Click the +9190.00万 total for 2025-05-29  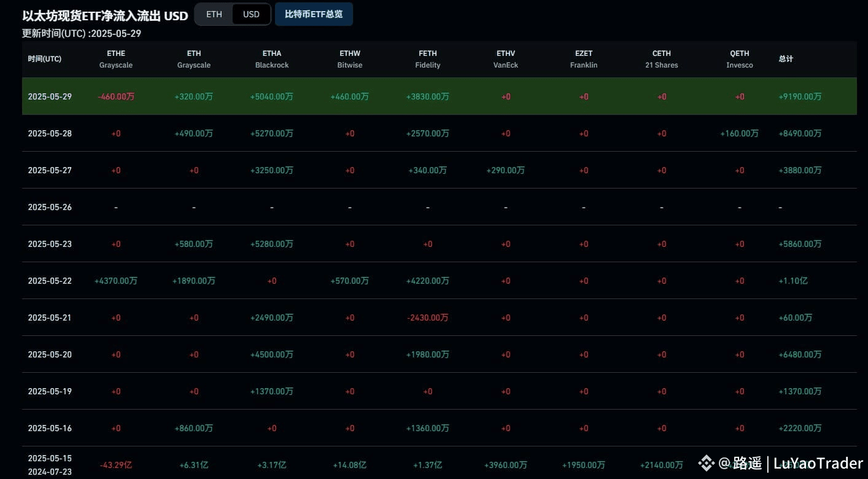point(800,96)
